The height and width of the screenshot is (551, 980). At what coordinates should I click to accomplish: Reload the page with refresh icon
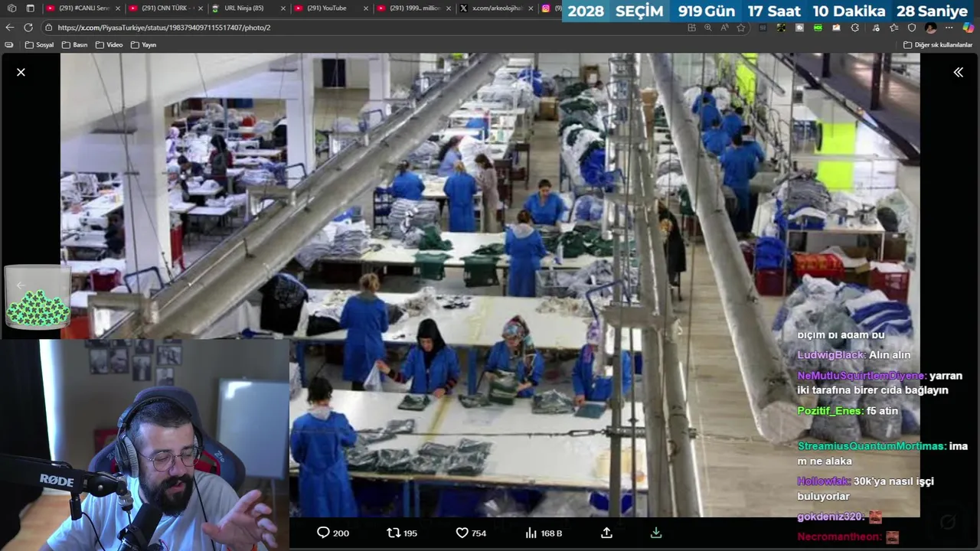click(x=28, y=28)
